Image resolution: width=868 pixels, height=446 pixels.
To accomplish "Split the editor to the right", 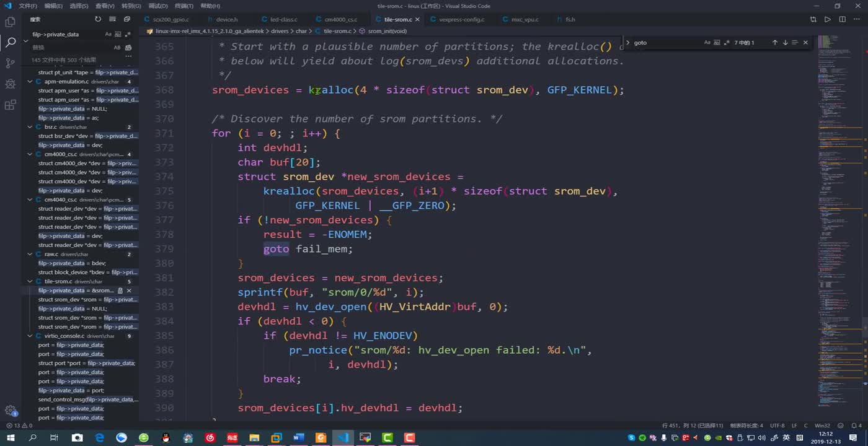I will (842, 19).
